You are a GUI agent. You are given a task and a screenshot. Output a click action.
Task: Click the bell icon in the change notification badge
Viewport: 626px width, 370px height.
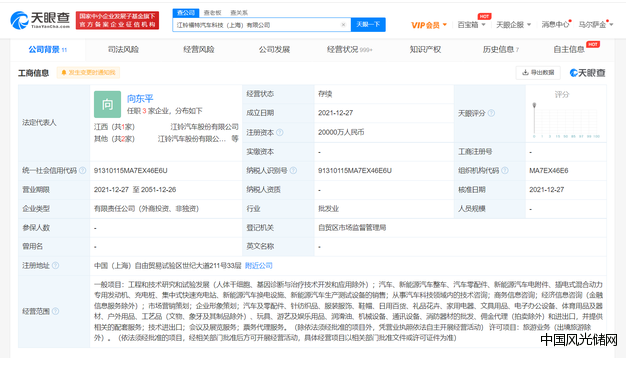pyautogui.click(x=63, y=73)
